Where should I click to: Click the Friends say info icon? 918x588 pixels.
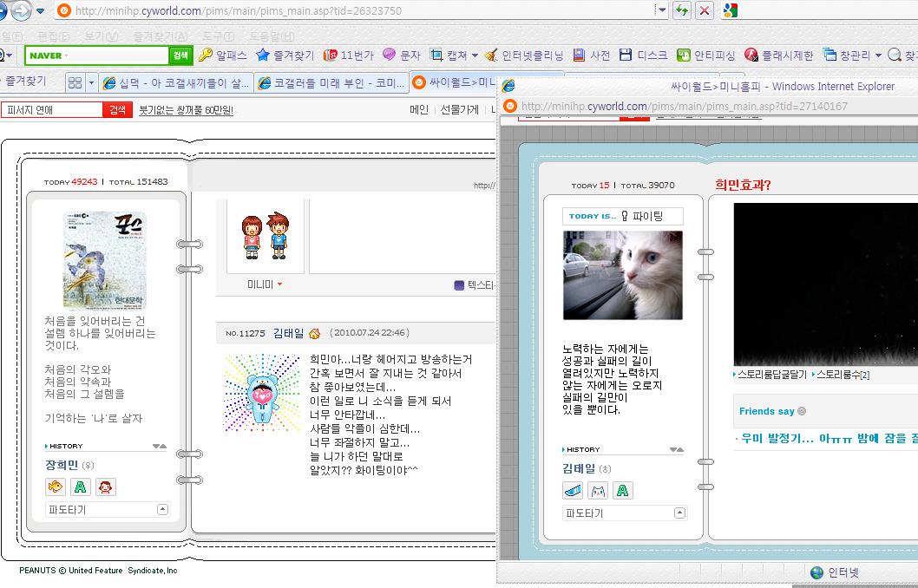tap(802, 411)
